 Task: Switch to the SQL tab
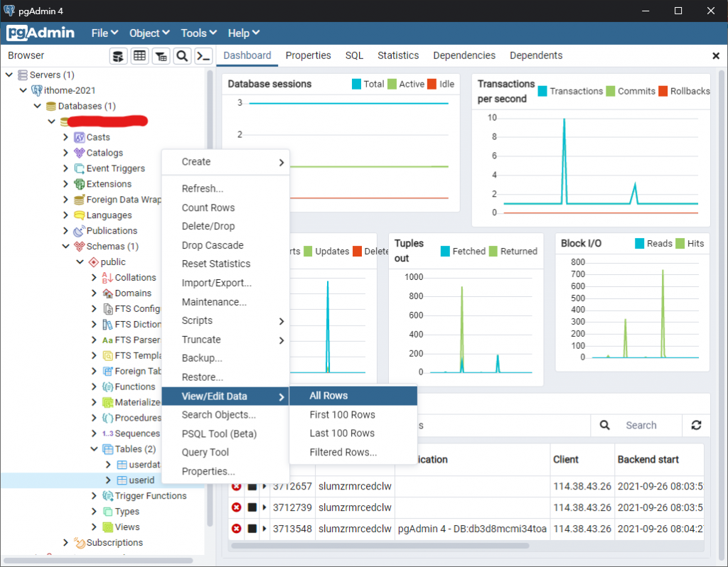click(354, 55)
